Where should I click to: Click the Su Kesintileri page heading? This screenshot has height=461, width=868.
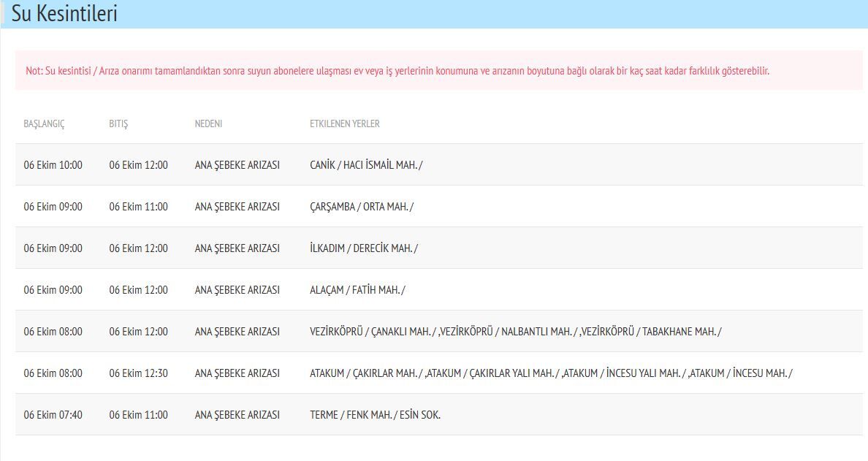(x=64, y=14)
